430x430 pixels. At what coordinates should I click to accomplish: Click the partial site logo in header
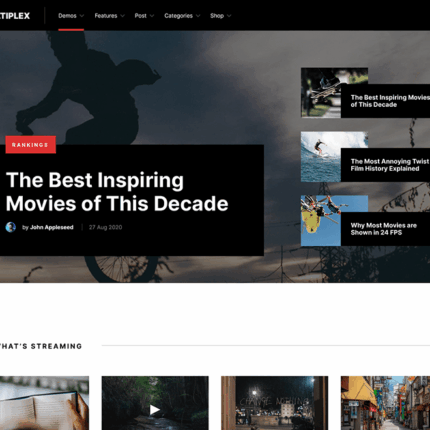point(15,16)
